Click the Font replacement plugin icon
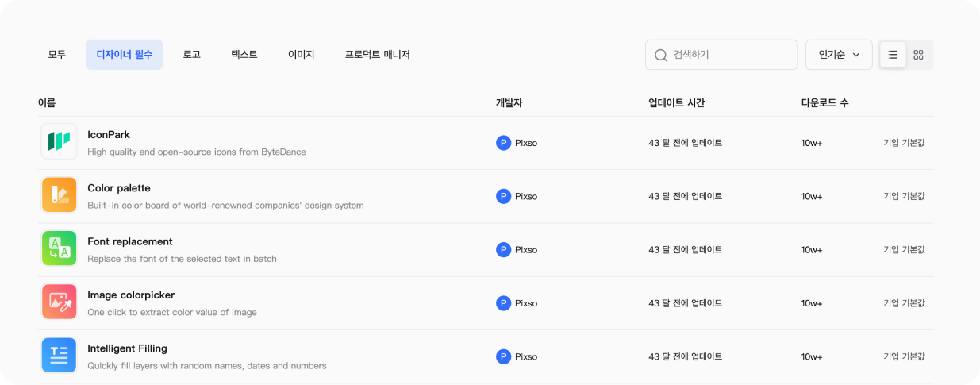980x385 pixels. (x=59, y=248)
